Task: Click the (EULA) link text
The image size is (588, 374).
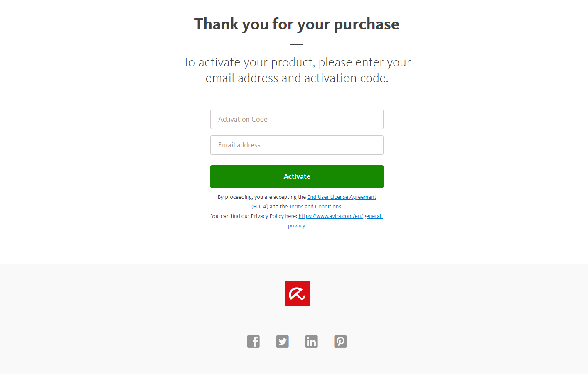Action: [x=260, y=207]
